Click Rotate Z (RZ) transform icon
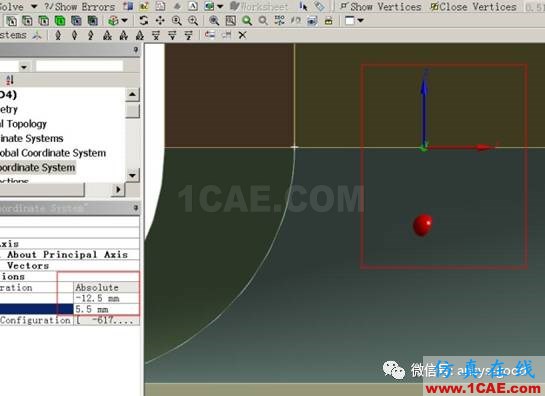 click(x=140, y=35)
